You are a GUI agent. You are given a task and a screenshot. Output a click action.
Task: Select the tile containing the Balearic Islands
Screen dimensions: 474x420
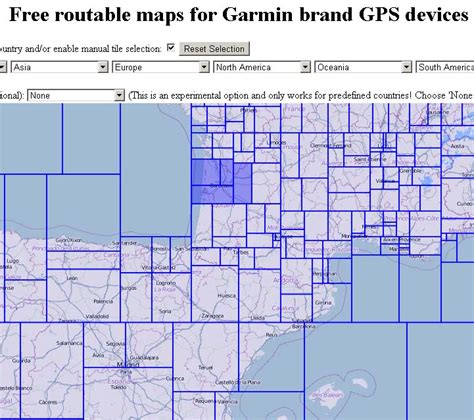tap(355, 371)
